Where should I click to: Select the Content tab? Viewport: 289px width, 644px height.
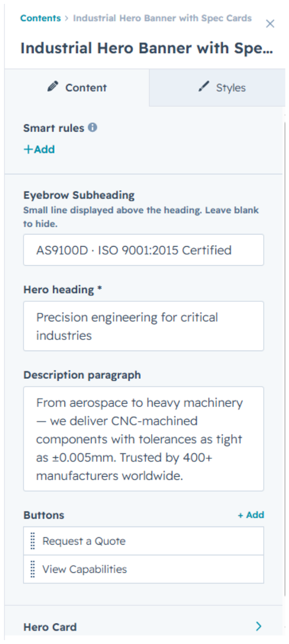point(77,88)
